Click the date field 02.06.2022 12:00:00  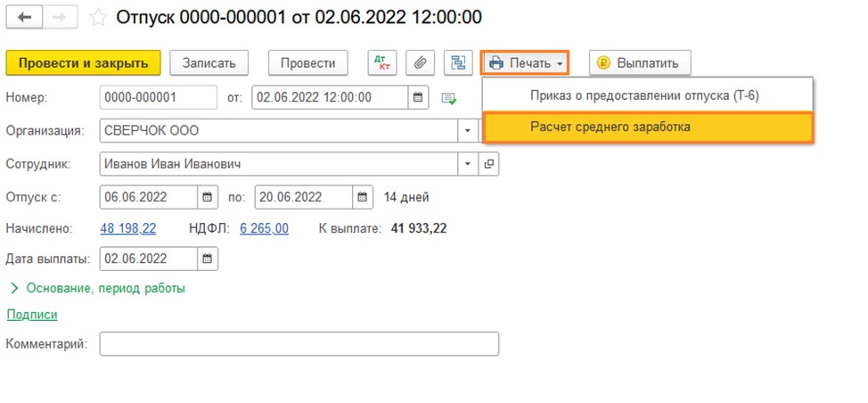(x=331, y=97)
